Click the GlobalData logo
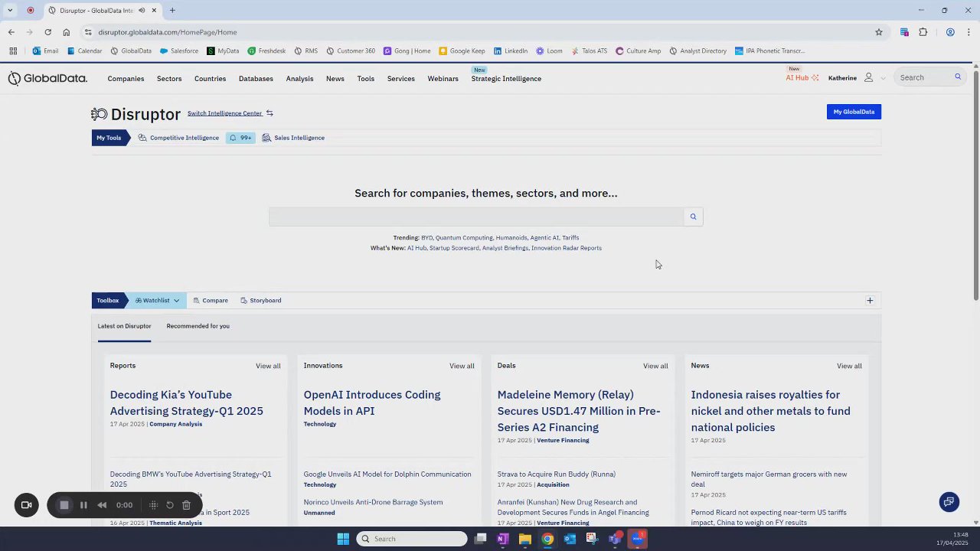The width and height of the screenshot is (980, 551). pos(47,78)
